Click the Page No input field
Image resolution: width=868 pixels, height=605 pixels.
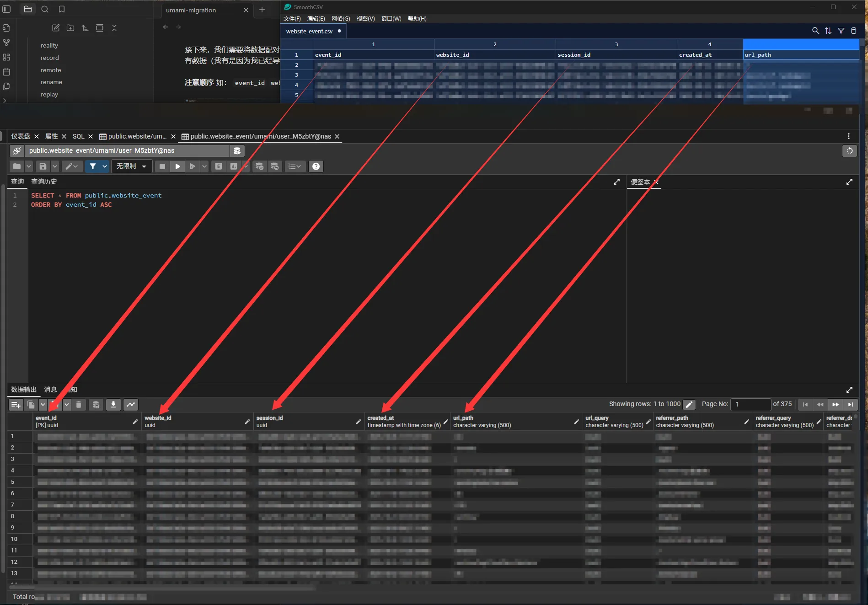(750, 405)
